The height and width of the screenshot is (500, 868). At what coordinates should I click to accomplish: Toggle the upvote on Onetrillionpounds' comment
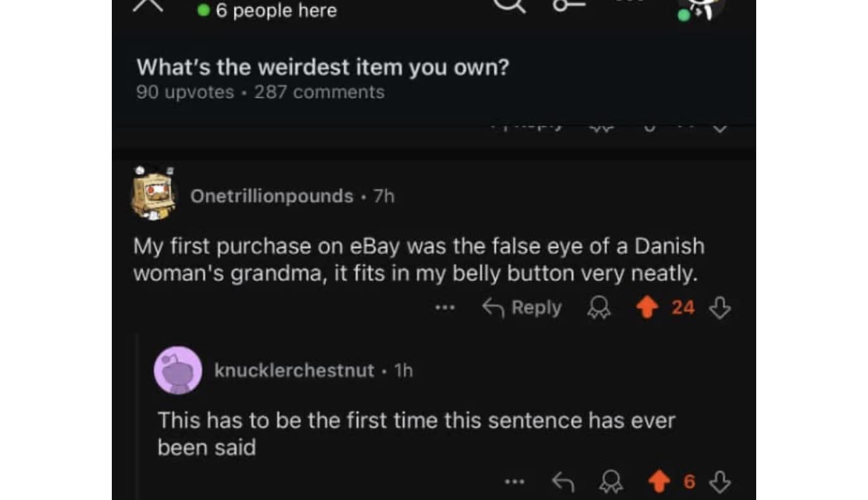pyautogui.click(x=646, y=308)
